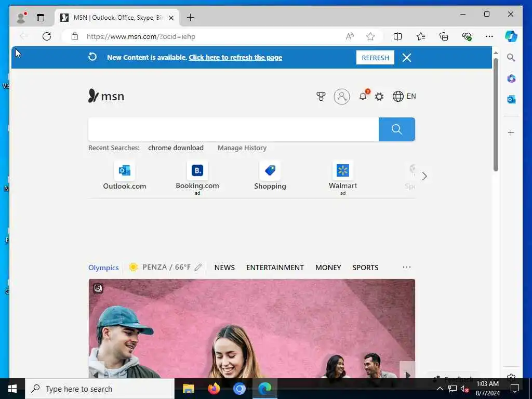532x399 pixels.
Task: Focus the MSN web search box
Action: pyautogui.click(x=233, y=129)
